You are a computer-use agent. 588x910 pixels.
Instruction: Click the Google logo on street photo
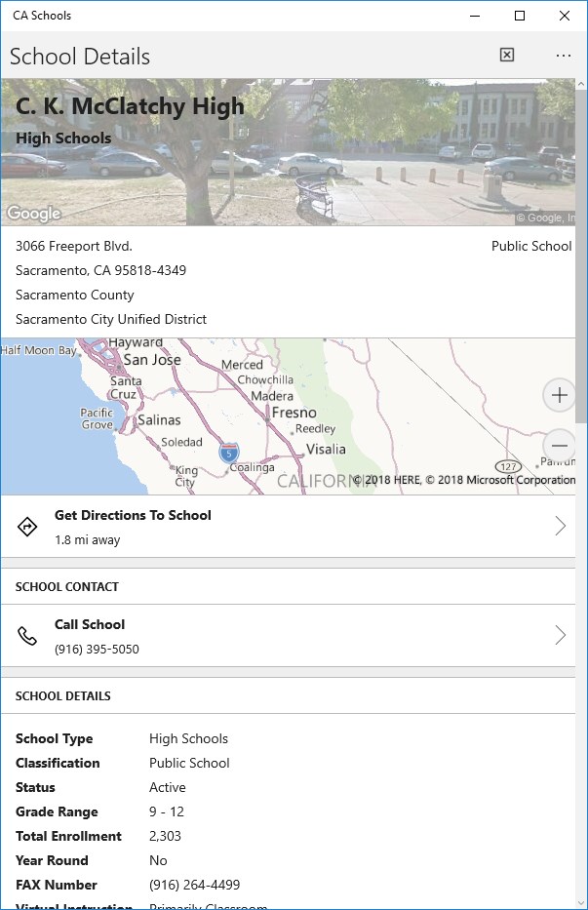point(34,214)
